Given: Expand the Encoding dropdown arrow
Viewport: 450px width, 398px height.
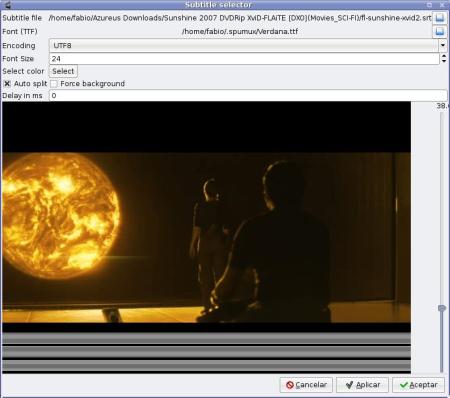Looking at the screenshot, I should [443, 45].
